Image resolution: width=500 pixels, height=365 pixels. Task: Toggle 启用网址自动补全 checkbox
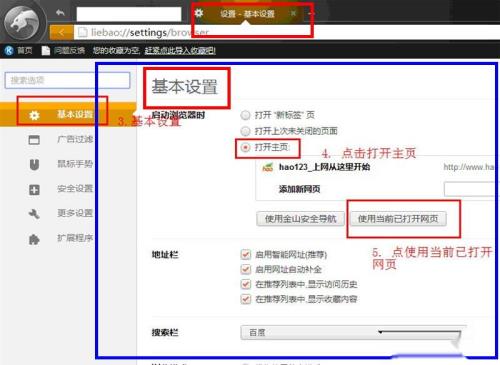click(246, 269)
